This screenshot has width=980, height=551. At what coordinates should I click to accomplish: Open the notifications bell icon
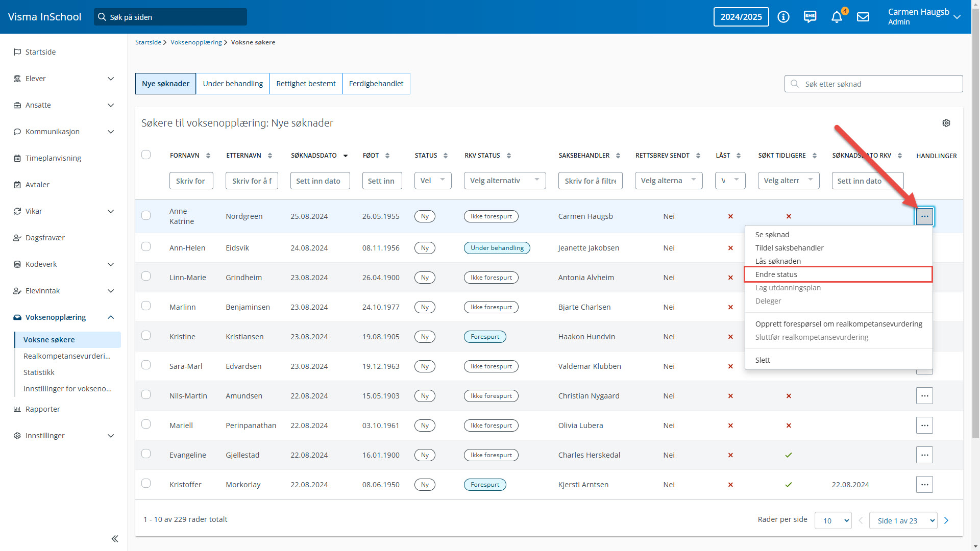836,17
